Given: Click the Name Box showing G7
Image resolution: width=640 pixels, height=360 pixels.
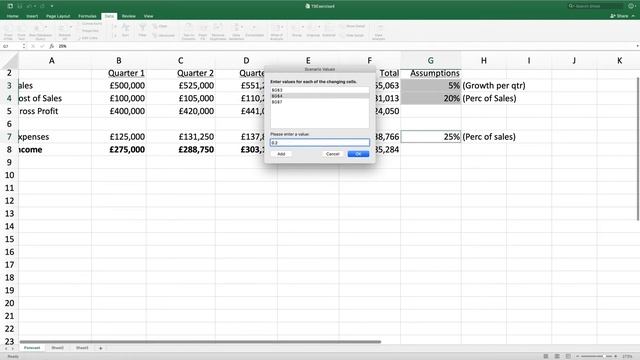Looking at the screenshot, I should tap(12, 46).
